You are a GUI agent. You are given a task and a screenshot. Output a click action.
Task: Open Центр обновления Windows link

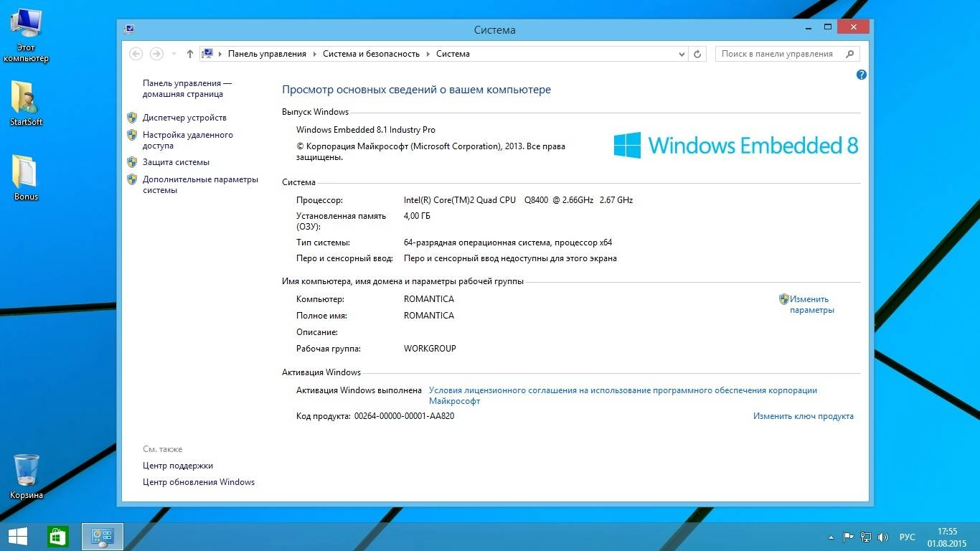(199, 482)
